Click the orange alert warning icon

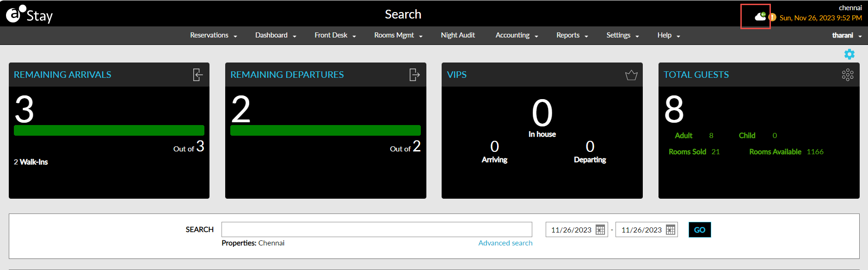(772, 18)
